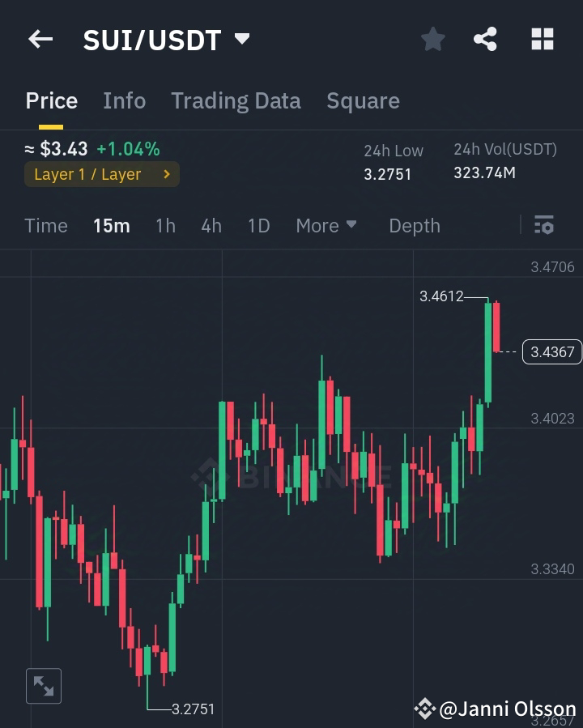The image size is (583, 728).
Task: Click the current price label 3.4367
Action: (x=551, y=351)
